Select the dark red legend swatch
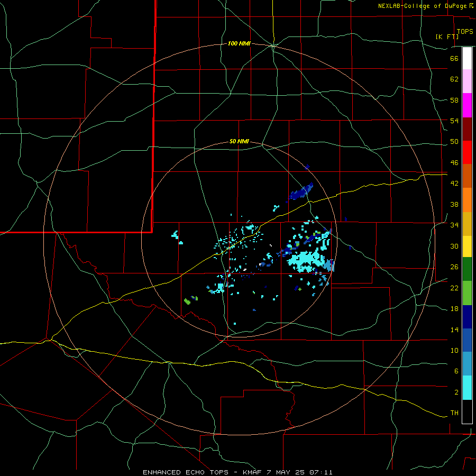The image size is (476, 476). click(x=467, y=129)
